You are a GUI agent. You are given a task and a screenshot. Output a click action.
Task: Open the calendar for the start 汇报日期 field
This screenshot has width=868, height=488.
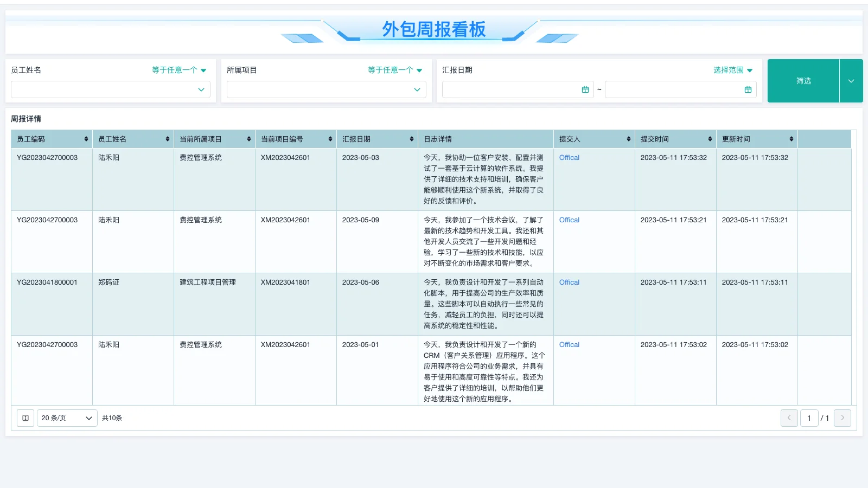tap(585, 89)
